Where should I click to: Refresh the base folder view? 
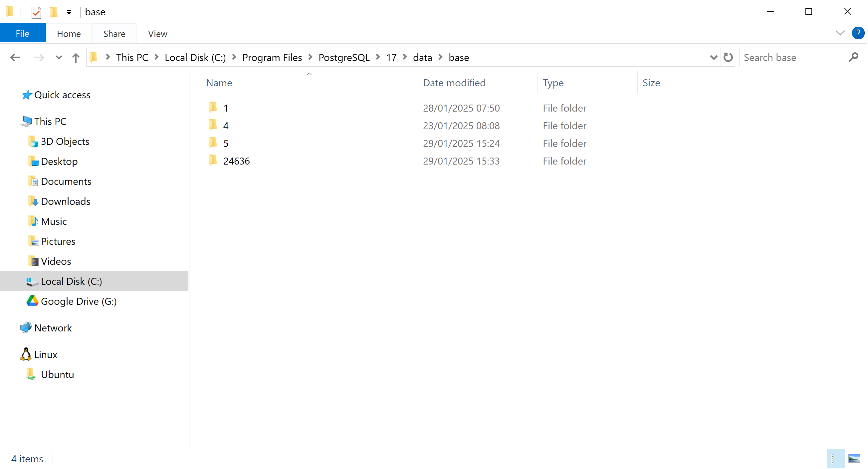(728, 58)
